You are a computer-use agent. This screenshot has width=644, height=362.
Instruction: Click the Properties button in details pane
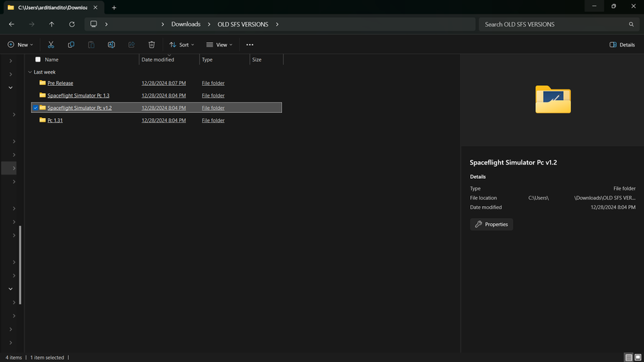(x=491, y=224)
